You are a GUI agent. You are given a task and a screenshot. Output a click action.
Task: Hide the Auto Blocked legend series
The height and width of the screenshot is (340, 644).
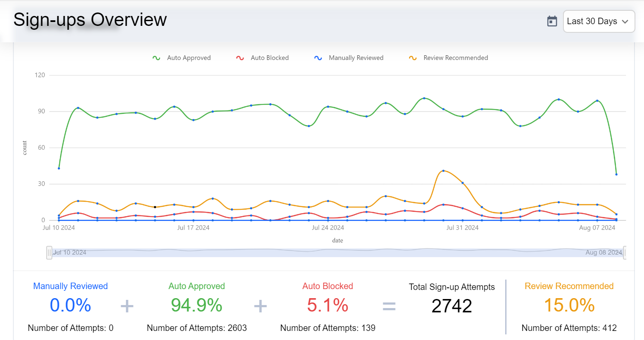pos(269,58)
